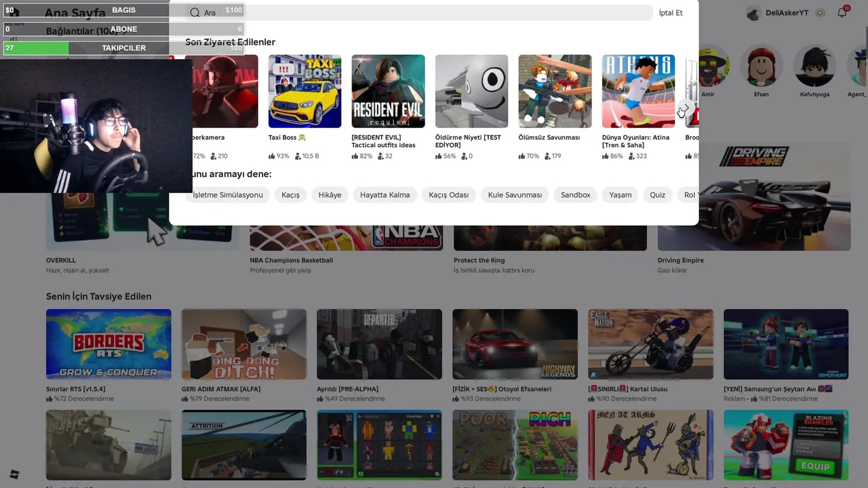
Task: Open the notifications bell icon
Action: [842, 12]
